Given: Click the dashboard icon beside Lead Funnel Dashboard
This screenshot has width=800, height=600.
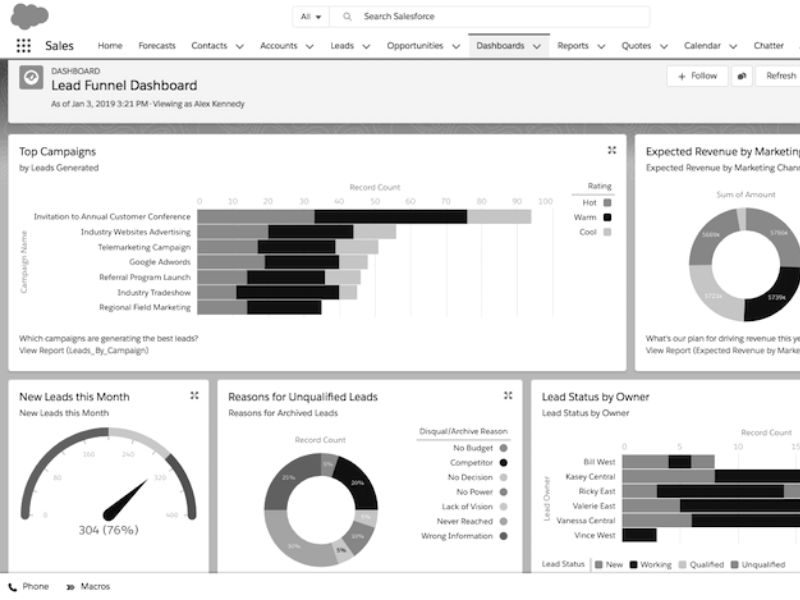Looking at the screenshot, I should (x=29, y=75).
